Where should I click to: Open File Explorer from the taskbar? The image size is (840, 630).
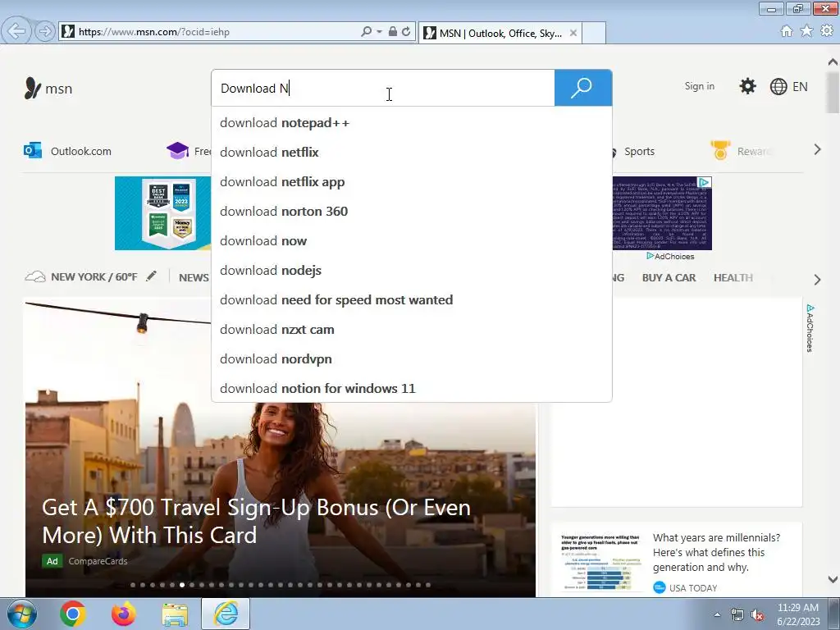175,614
